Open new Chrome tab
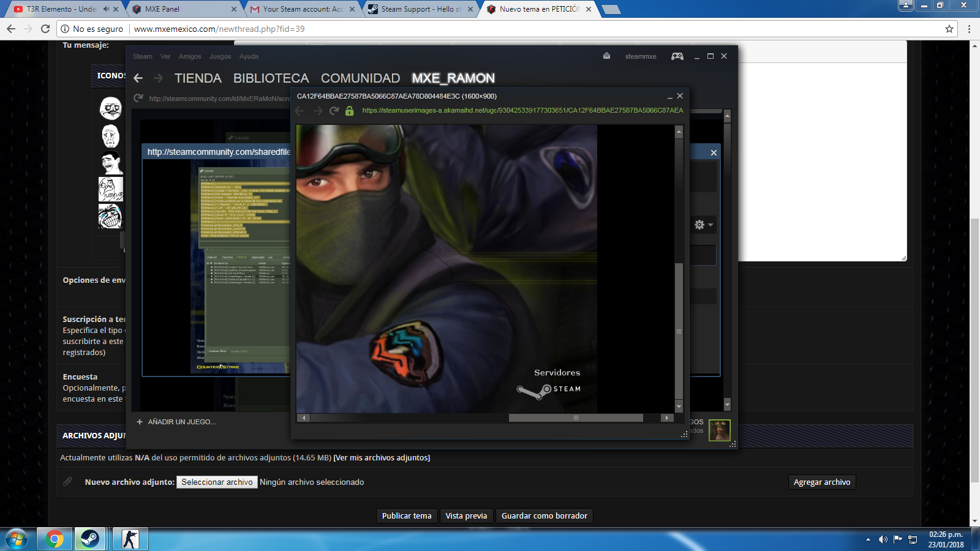Viewport: 980px width, 551px height. pyautogui.click(x=611, y=9)
